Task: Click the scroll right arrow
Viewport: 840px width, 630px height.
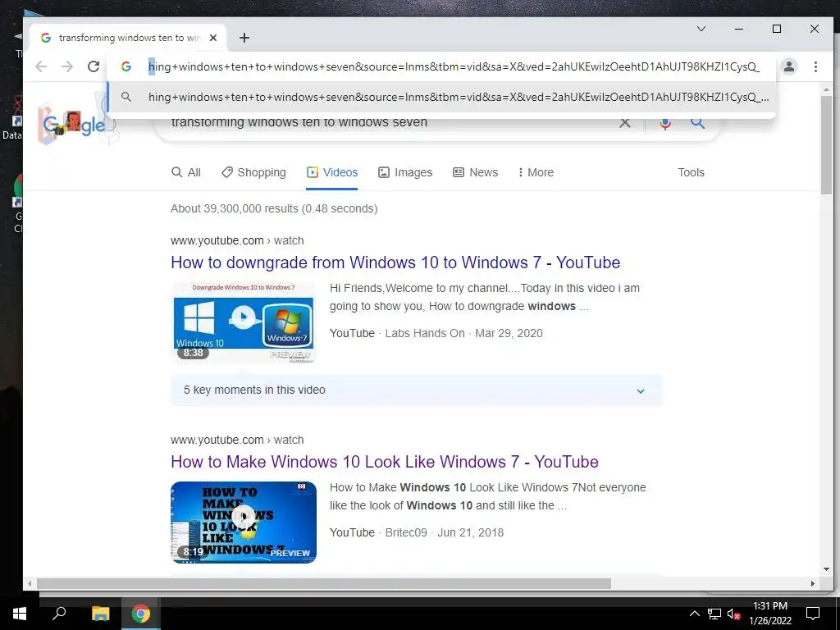Action: click(x=813, y=583)
